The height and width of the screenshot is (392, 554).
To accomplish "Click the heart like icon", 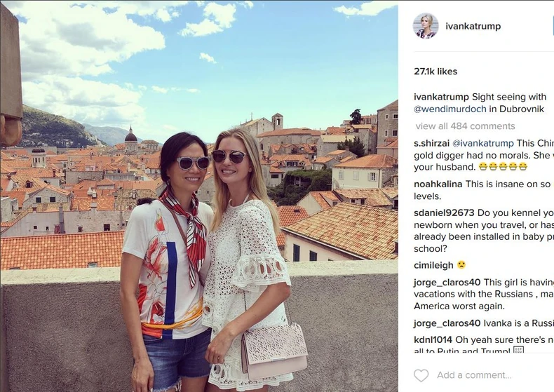I will click(x=421, y=375).
